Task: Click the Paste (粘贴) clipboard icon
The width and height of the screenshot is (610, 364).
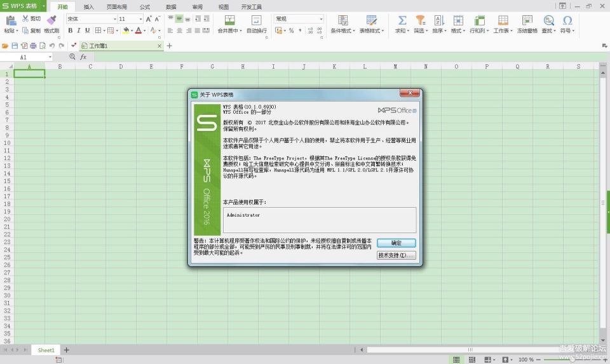Action: [x=11, y=20]
